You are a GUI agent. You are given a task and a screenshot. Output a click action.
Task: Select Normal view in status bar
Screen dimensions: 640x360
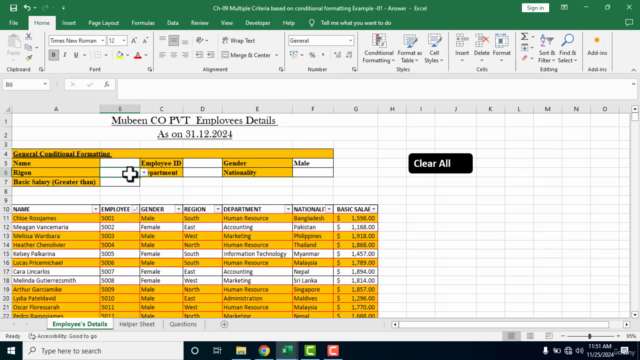[511, 336]
